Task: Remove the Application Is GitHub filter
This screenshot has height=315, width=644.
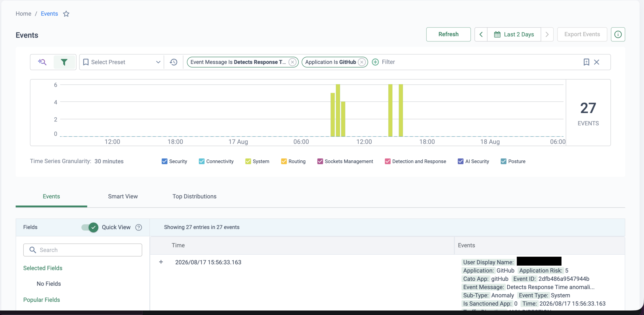Action: (x=362, y=62)
